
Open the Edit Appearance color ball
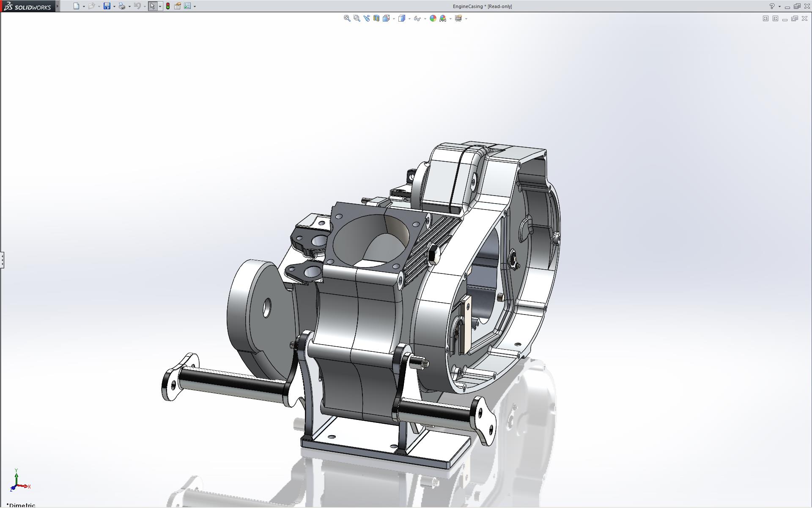433,18
